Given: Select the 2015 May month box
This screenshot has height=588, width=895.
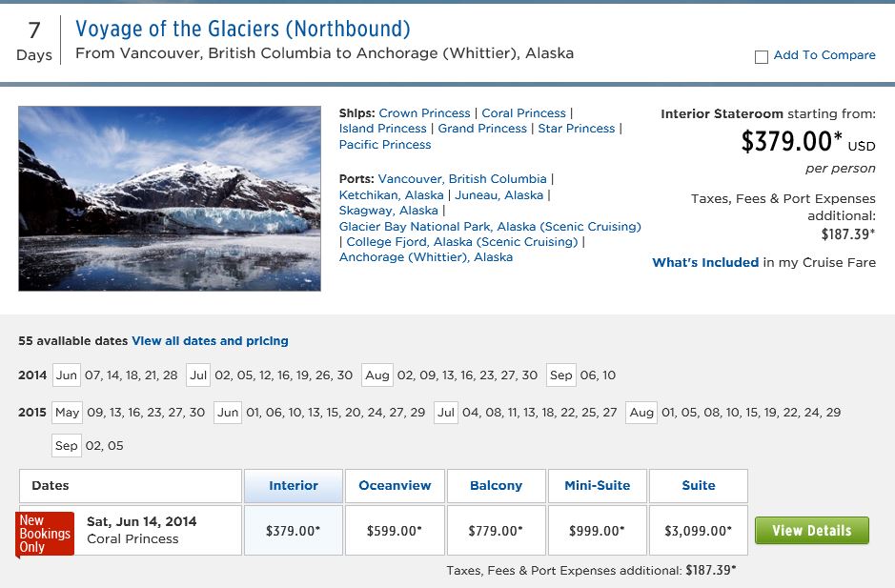Looking at the screenshot, I should coord(68,412).
